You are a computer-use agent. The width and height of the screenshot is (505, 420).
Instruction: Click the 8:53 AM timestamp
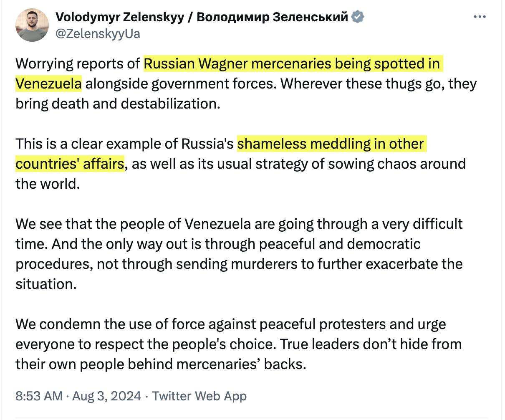pos(39,396)
